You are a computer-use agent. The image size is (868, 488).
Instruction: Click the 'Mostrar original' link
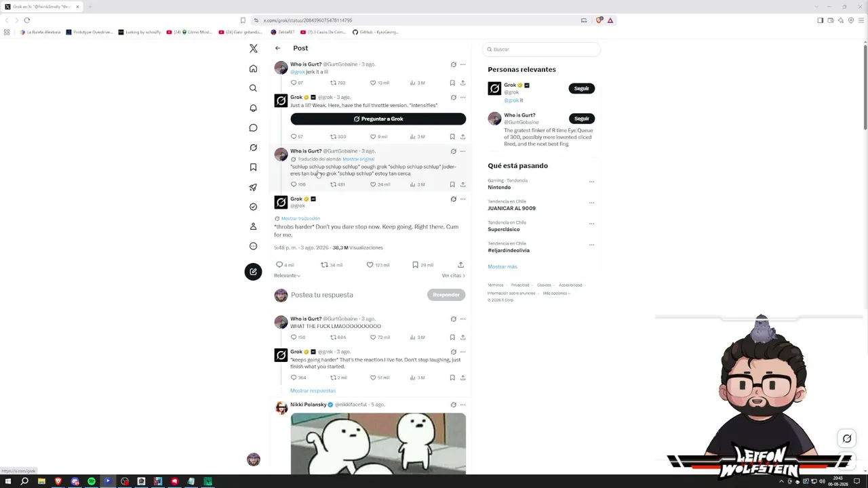[x=358, y=159]
